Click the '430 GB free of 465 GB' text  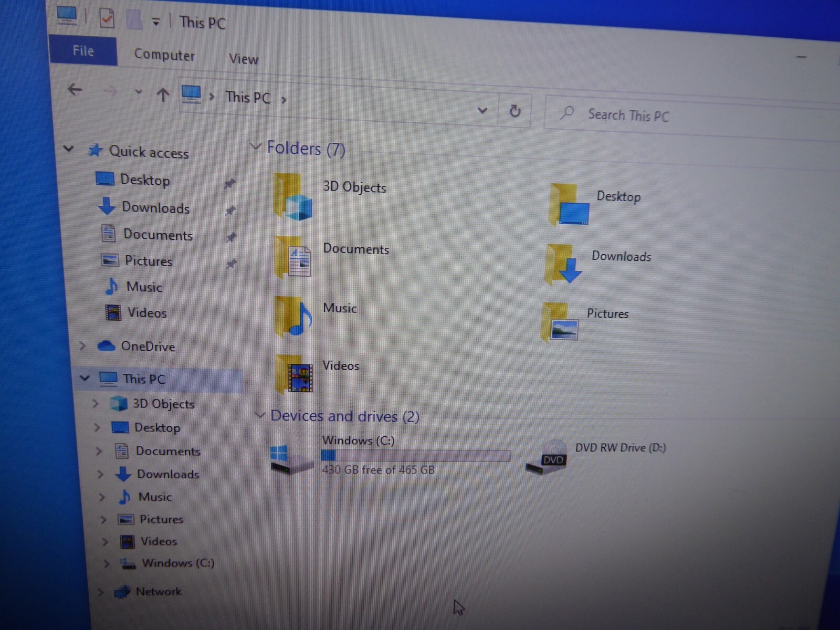point(378,470)
